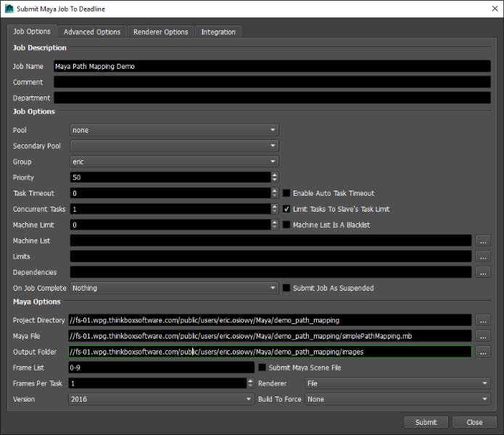Open the On Job Complete dropdown
This screenshot has height=435, width=504.
click(x=174, y=288)
